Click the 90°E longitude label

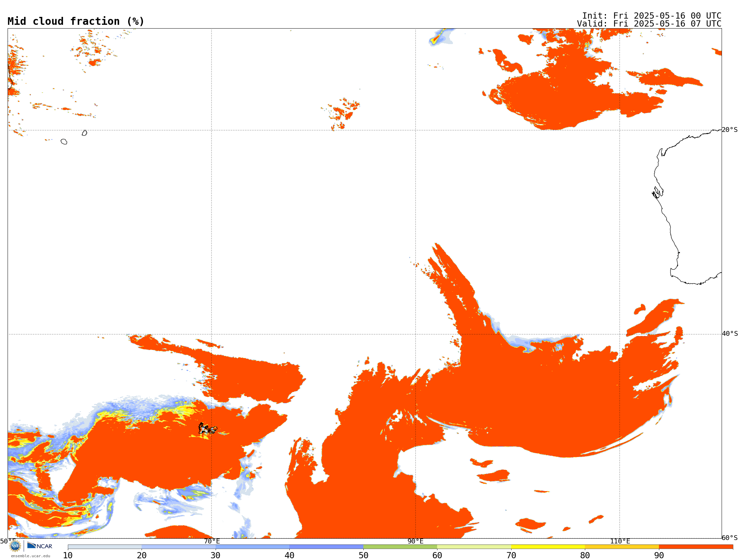[416, 541]
